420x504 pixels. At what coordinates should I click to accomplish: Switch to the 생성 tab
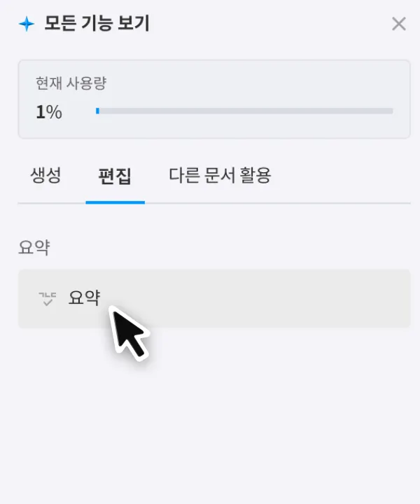point(45,175)
